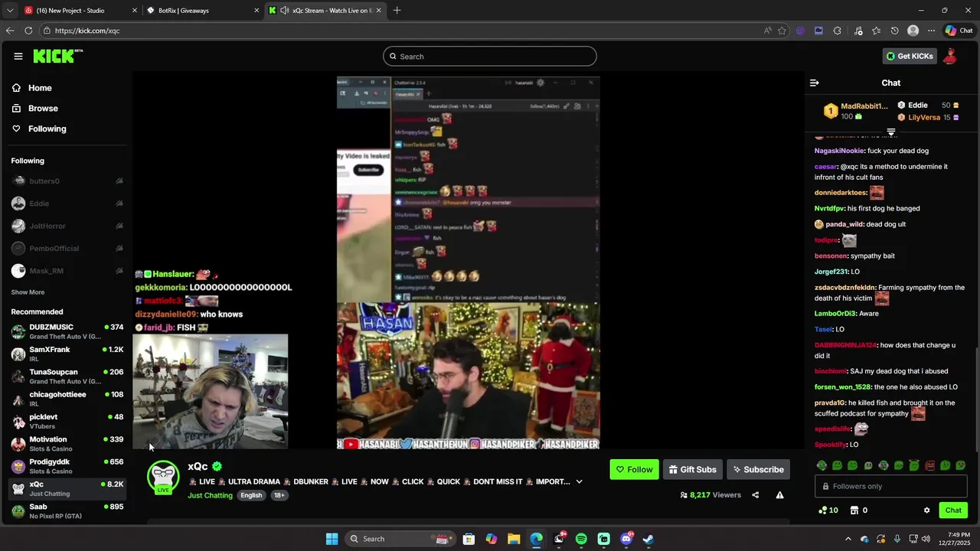Refresh the browser page
The image size is (980, 551).
coord(28,31)
